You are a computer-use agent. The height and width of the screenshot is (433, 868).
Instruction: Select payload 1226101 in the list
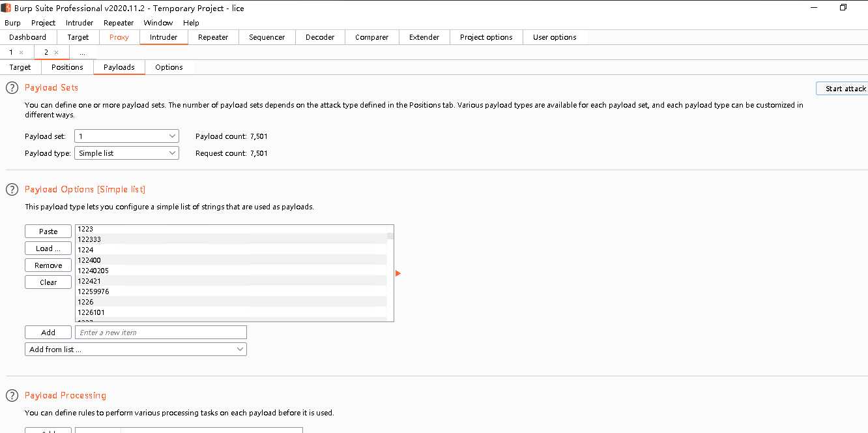pyautogui.click(x=231, y=312)
